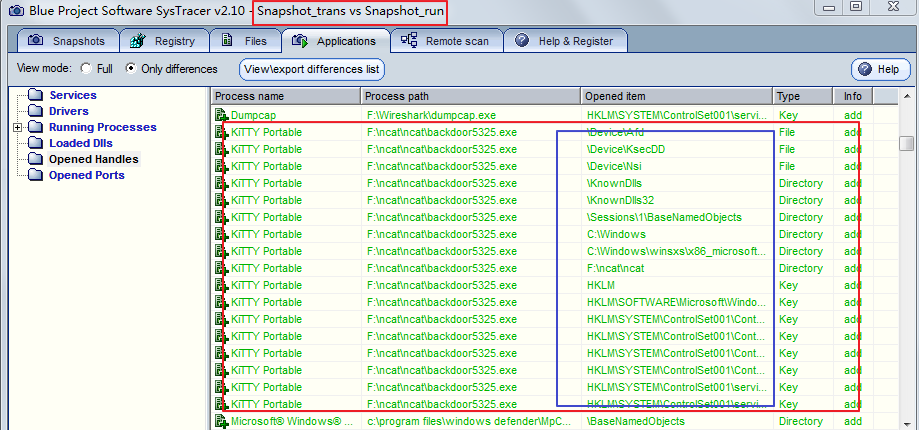Select Only differences view mode

[131, 69]
